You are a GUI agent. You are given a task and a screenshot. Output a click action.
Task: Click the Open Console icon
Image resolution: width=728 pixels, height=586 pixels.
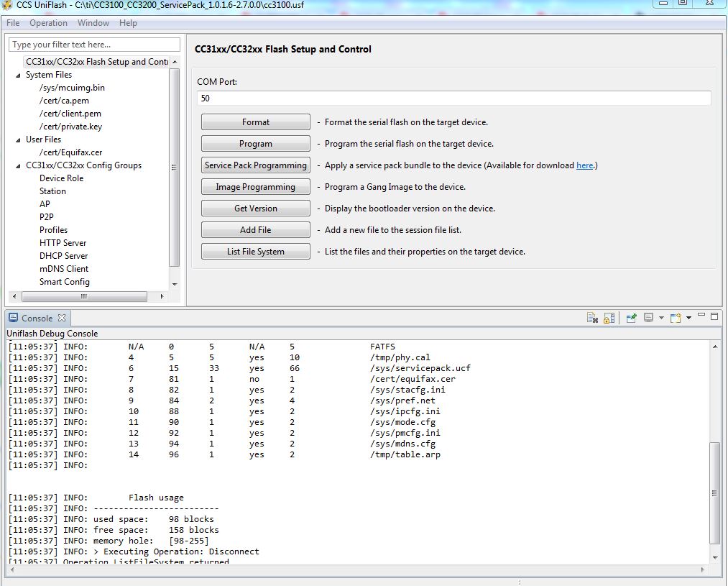[676, 318]
